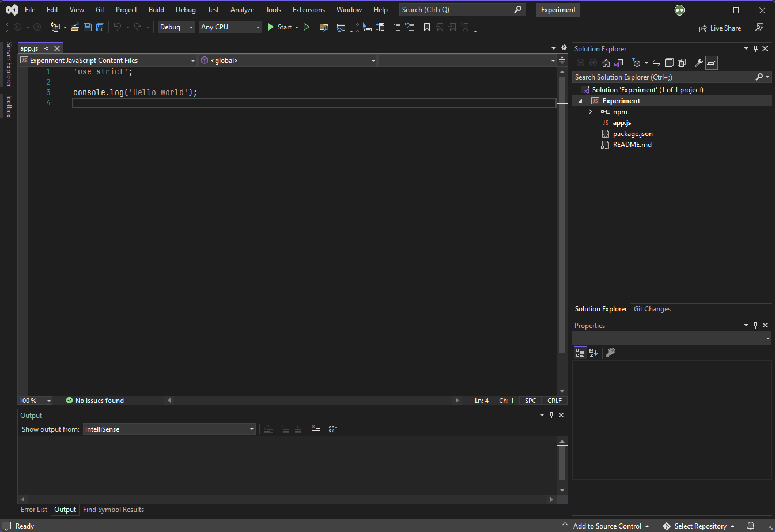Switch to the Git Changes tab
Screen dimensions: 775x532
coord(652,309)
